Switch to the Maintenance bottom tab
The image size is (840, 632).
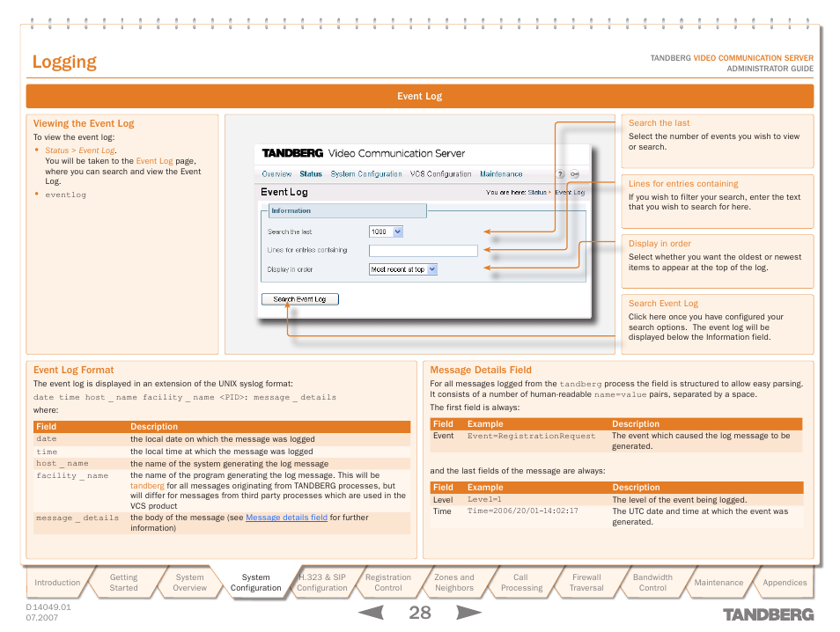tap(718, 582)
